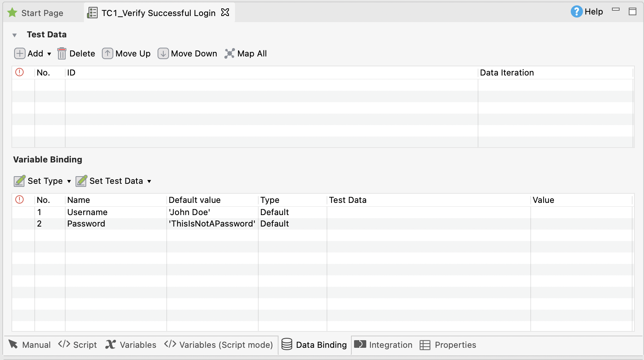Screen dimensions: 644x360
Task: Select the Password row in Variable Binding
Action: (86, 224)
